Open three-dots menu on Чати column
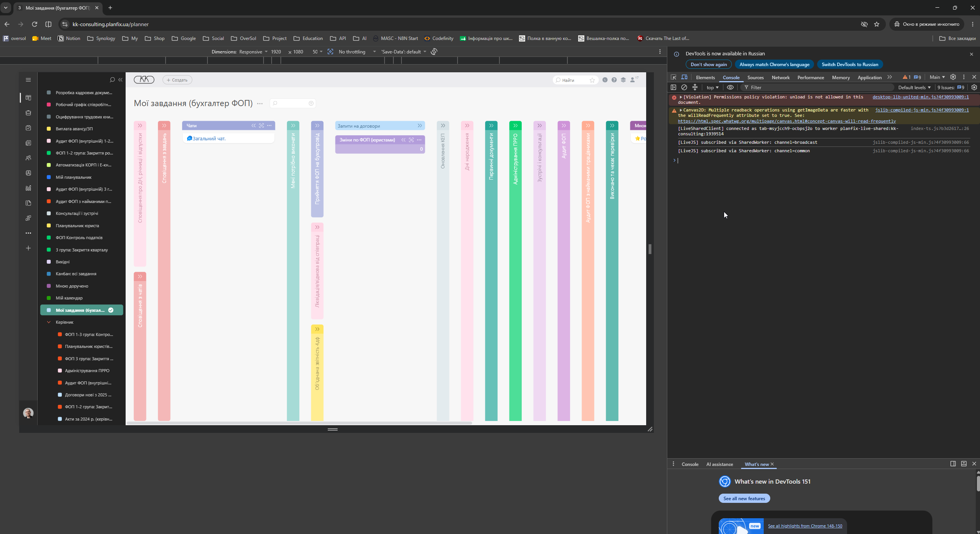Viewport: 980px width, 534px height. coord(269,125)
